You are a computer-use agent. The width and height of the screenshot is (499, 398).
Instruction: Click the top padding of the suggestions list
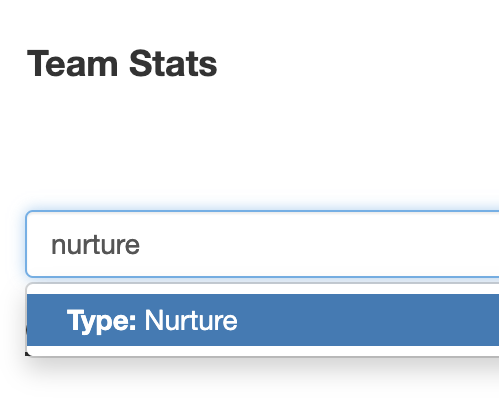(x=263, y=289)
